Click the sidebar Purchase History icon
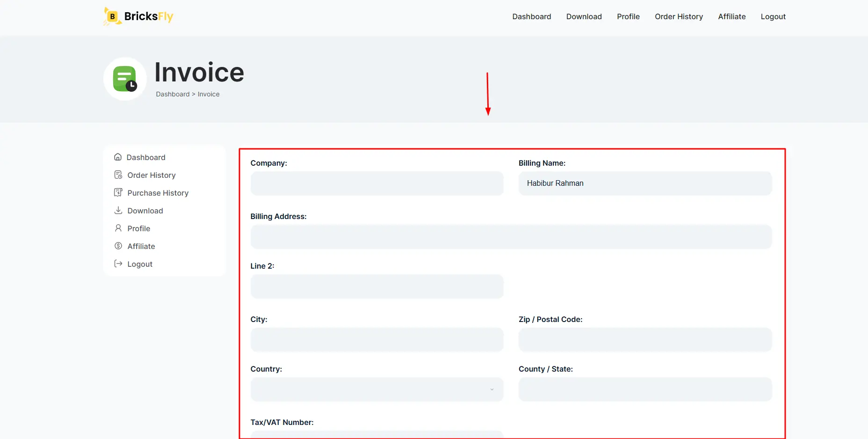This screenshot has height=439, width=868. pyautogui.click(x=118, y=192)
